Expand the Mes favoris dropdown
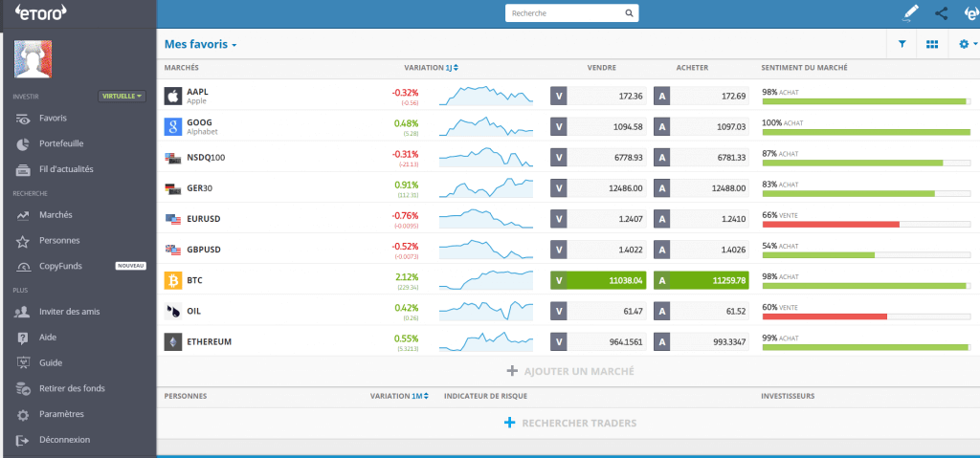 pos(200,45)
